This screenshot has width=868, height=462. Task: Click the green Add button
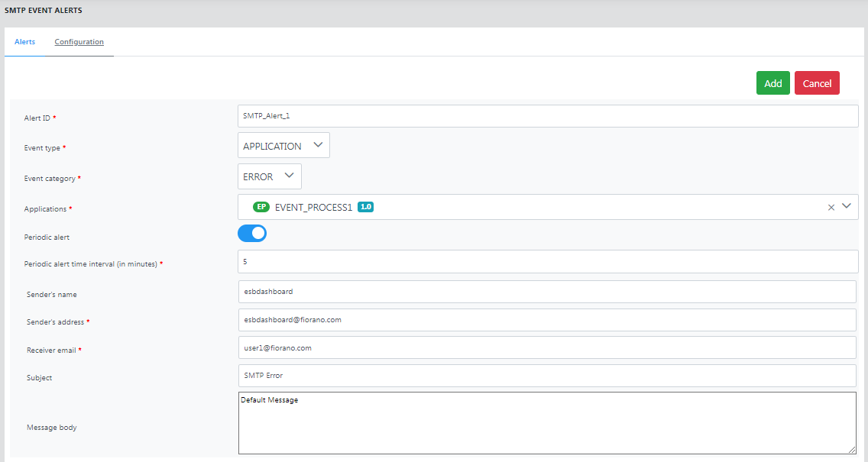coord(772,83)
